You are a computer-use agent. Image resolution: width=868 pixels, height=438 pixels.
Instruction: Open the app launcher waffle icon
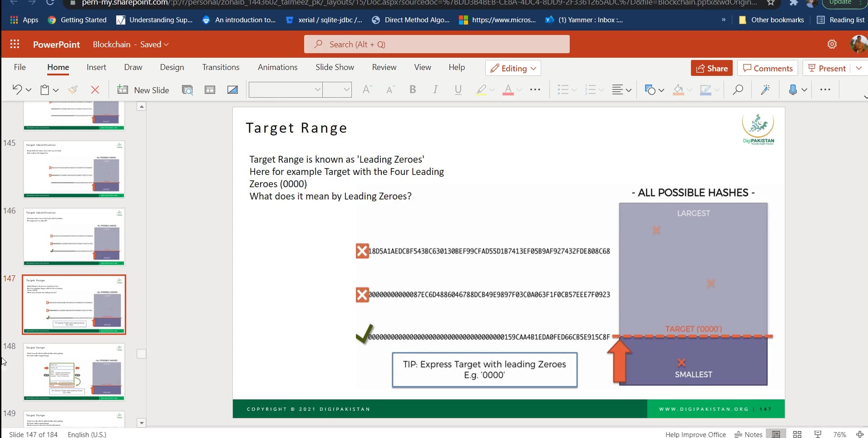(x=15, y=44)
